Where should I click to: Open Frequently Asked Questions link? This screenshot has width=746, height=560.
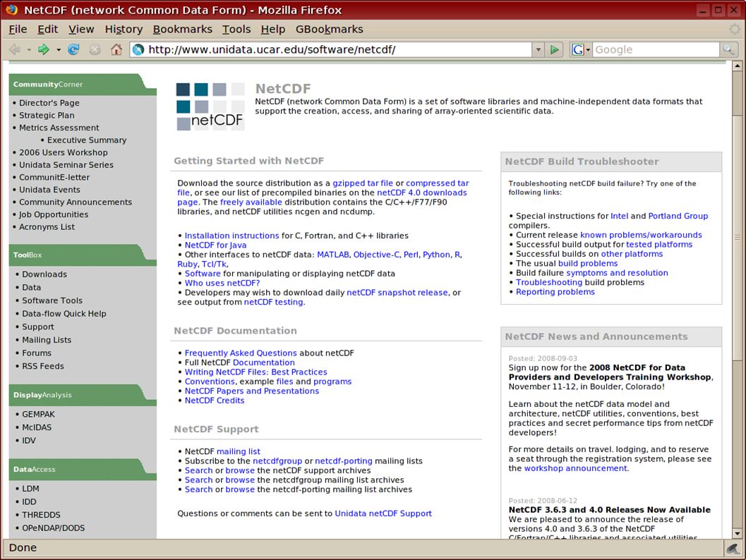241,353
